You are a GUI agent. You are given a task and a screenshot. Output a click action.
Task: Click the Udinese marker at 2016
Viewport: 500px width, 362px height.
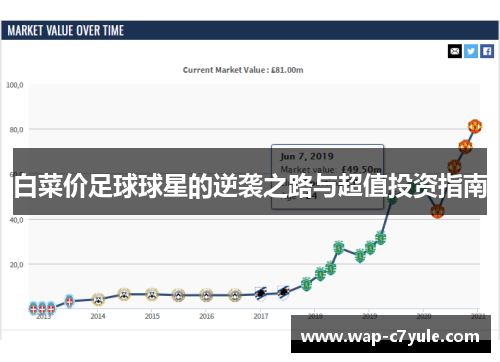point(206,295)
